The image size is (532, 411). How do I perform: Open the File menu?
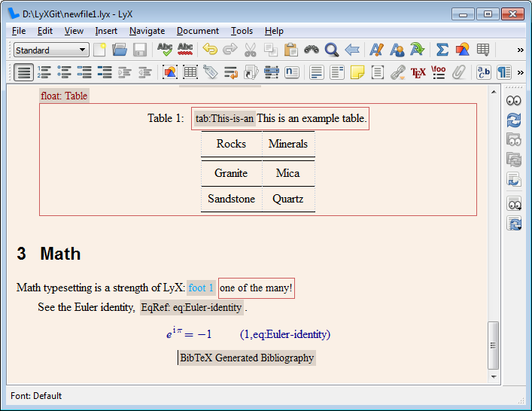[19, 31]
